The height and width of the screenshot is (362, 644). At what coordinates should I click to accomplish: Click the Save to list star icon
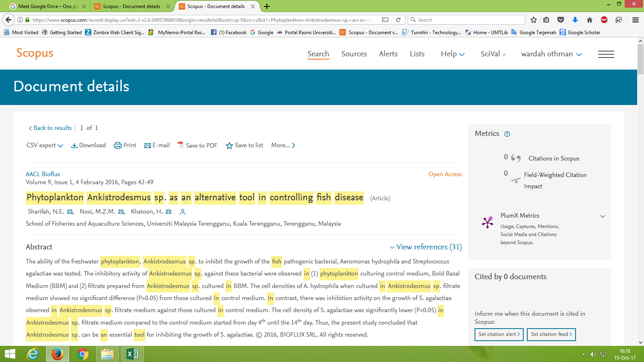click(229, 146)
